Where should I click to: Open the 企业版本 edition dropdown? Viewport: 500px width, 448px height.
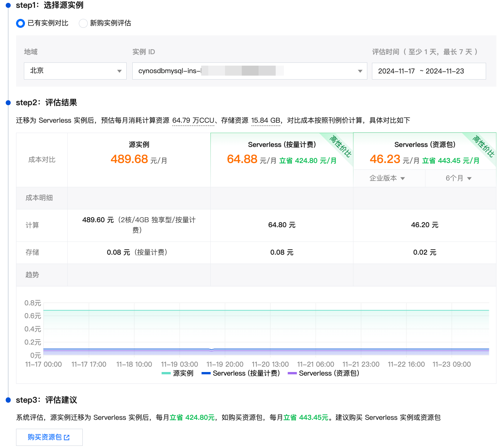[387, 178]
